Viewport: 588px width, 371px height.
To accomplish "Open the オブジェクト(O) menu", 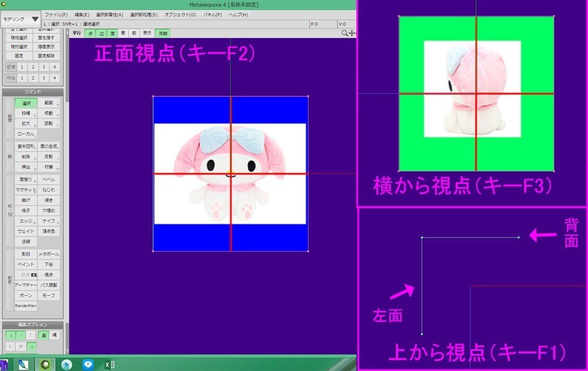I will coord(181,14).
